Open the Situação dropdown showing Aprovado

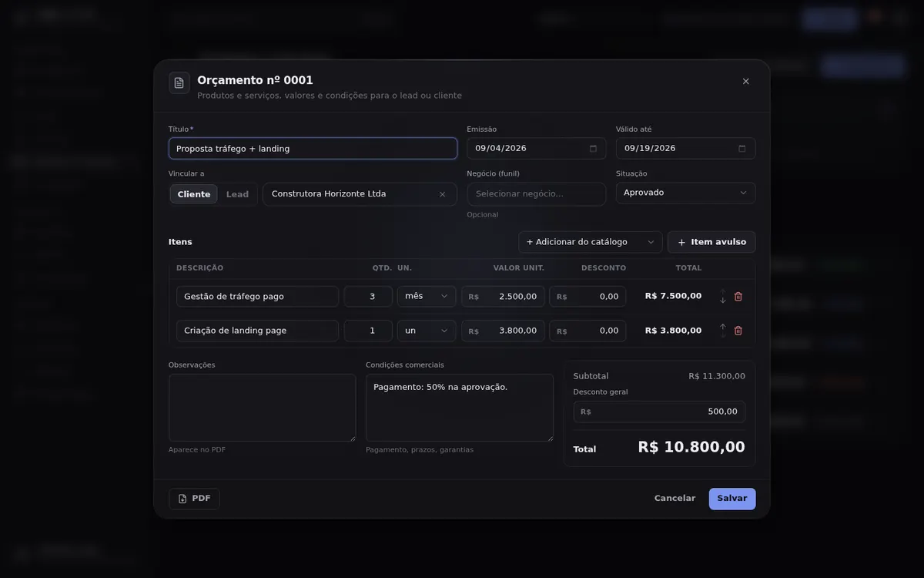point(685,193)
